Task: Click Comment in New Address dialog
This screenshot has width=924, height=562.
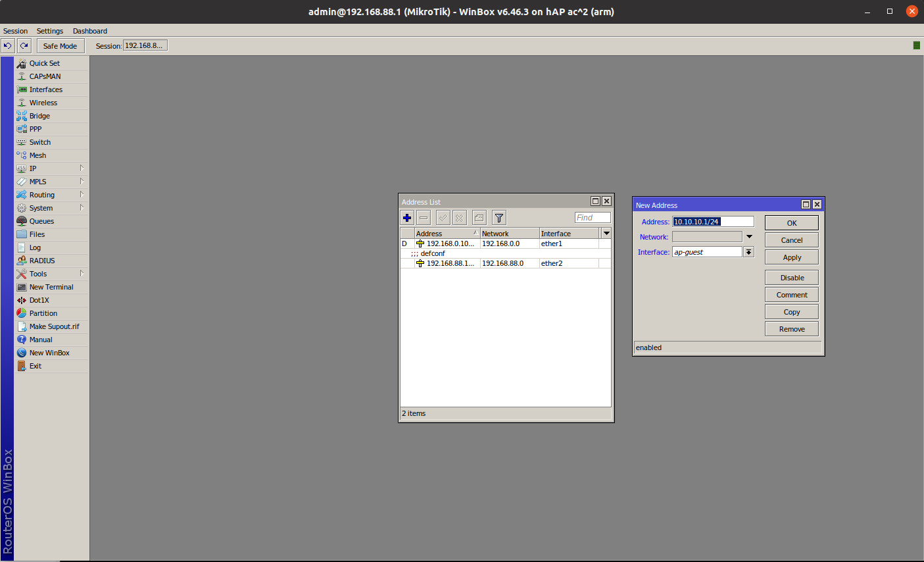Action: point(792,295)
